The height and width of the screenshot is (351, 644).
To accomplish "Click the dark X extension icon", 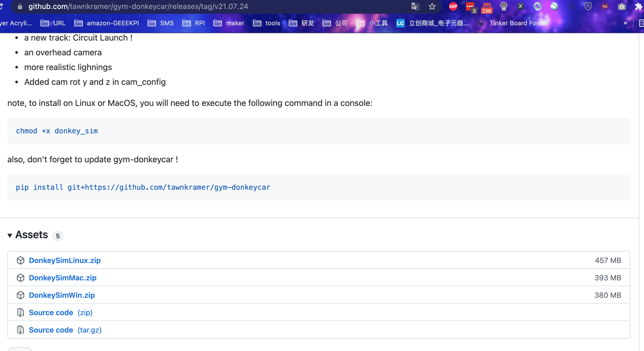I will coord(521,6).
